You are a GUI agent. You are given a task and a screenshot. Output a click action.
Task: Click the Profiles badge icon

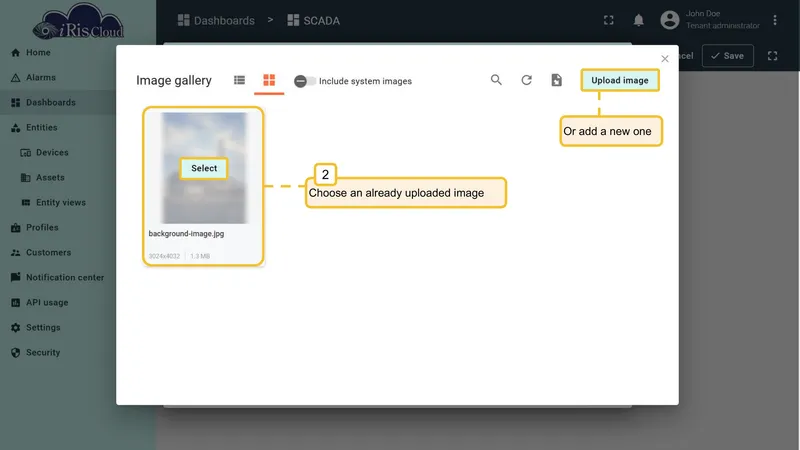[x=15, y=228]
